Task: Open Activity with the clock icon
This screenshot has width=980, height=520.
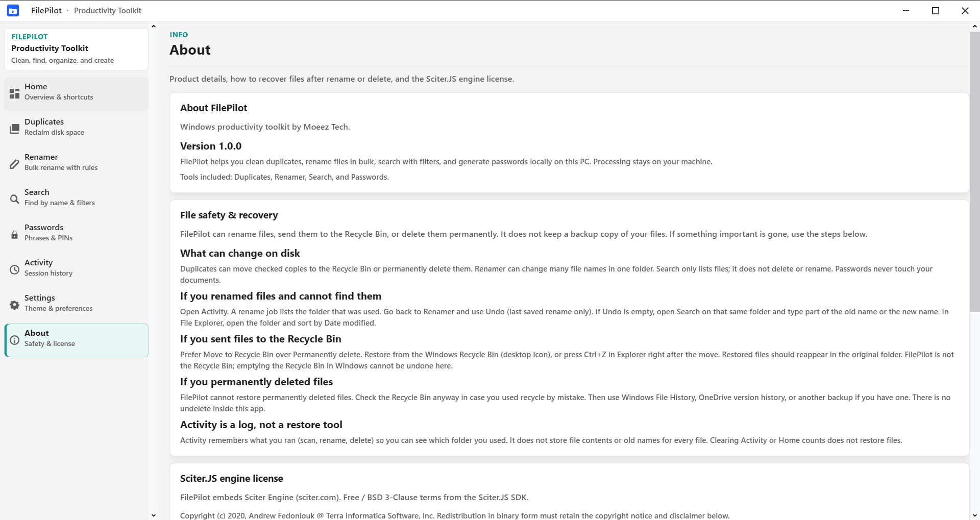Action: pyautogui.click(x=14, y=270)
